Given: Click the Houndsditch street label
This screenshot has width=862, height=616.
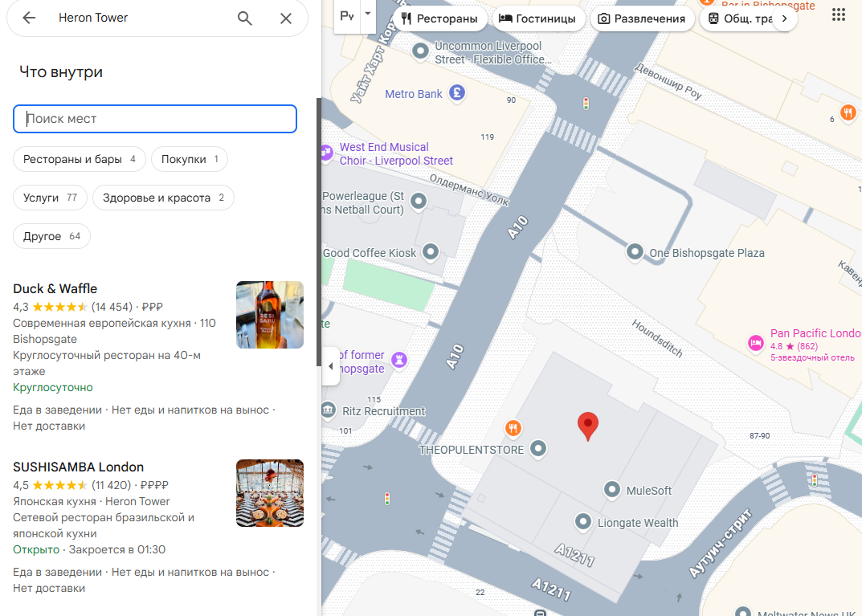Looking at the screenshot, I should [657, 338].
